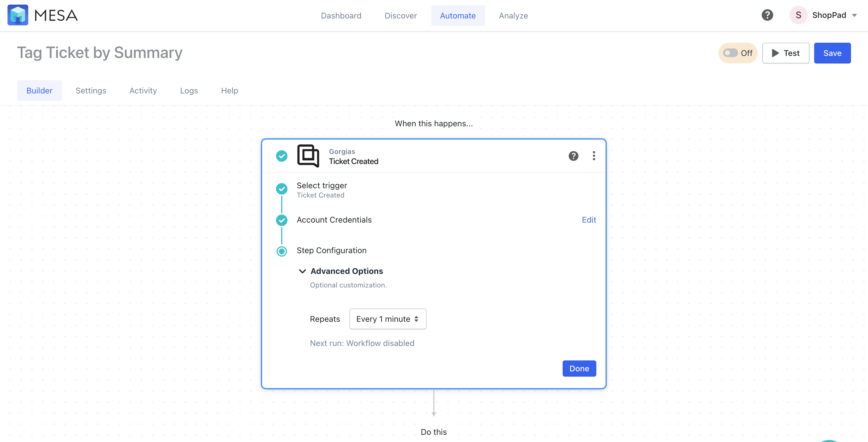The width and height of the screenshot is (868, 442).
Task: Open the Repeats Every 1 minute dropdown
Action: pyautogui.click(x=388, y=319)
